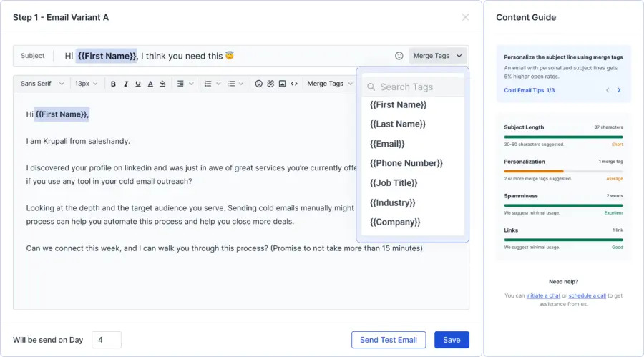Click the 'Average' personalization rating
This screenshot has width=644, height=357.
tap(615, 179)
